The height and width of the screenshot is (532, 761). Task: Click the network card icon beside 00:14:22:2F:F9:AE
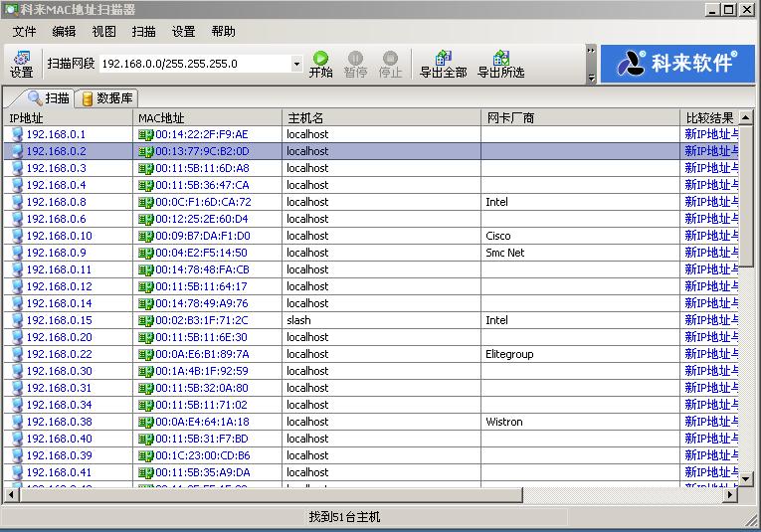click(x=145, y=134)
